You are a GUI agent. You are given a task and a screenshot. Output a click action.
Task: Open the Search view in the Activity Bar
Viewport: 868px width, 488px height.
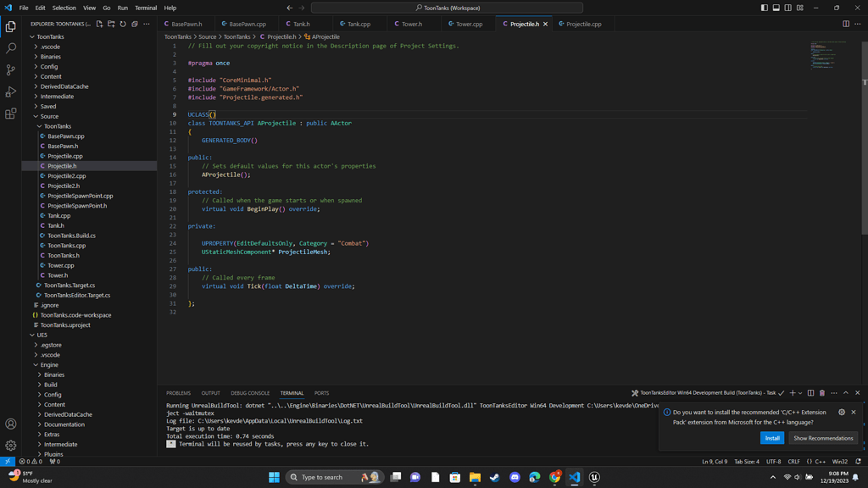[10, 48]
